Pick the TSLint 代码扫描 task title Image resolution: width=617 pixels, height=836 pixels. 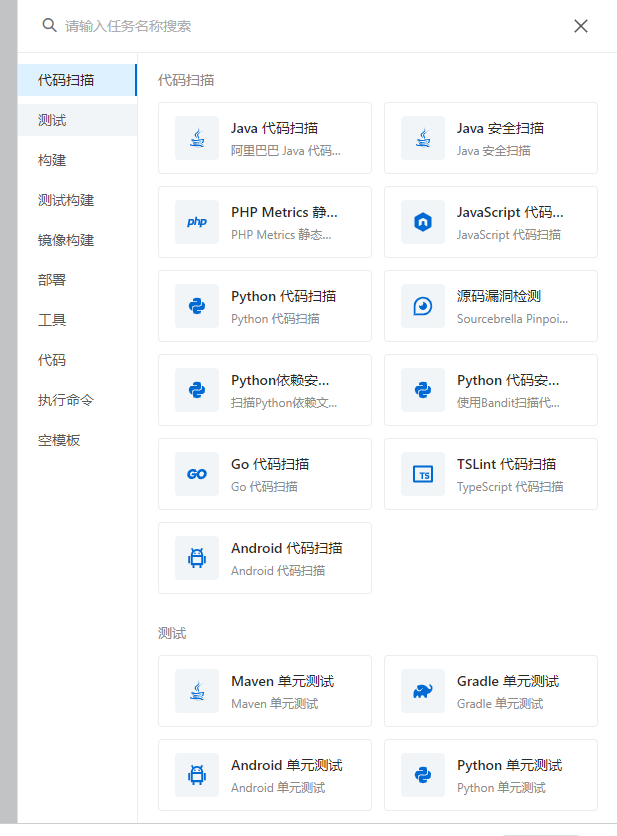click(x=507, y=464)
